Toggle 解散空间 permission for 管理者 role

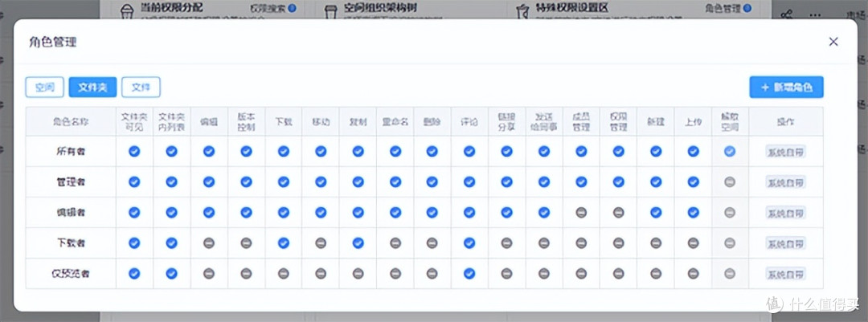click(730, 182)
